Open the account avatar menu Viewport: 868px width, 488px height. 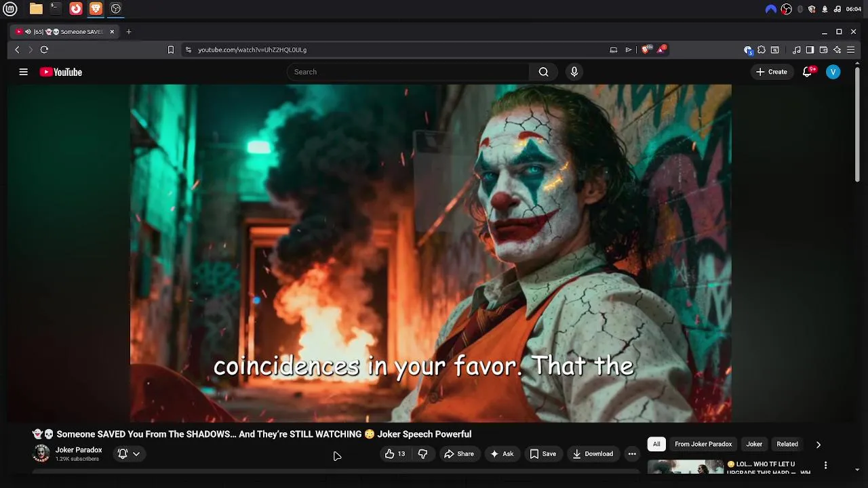[x=833, y=72]
